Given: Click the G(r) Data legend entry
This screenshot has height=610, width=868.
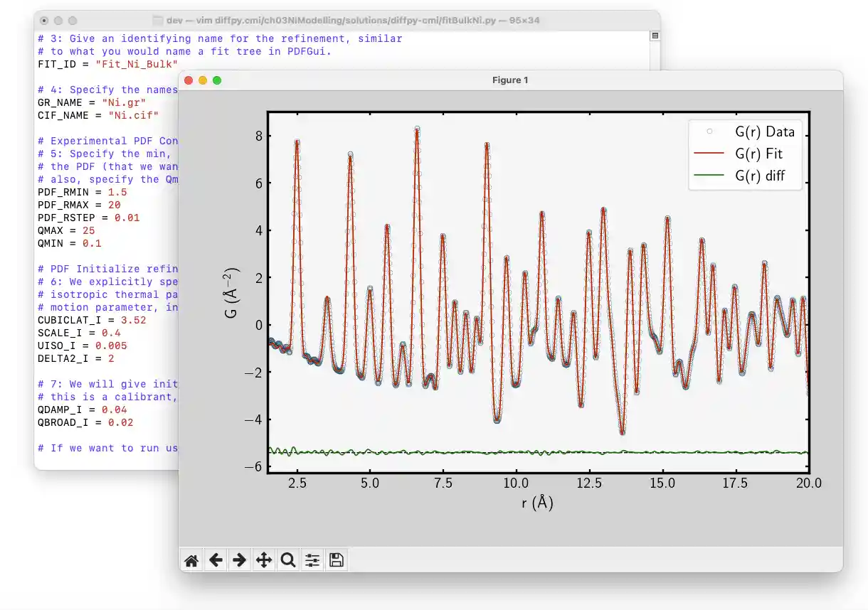Looking at the screenshot, I should tap(764, 132).
